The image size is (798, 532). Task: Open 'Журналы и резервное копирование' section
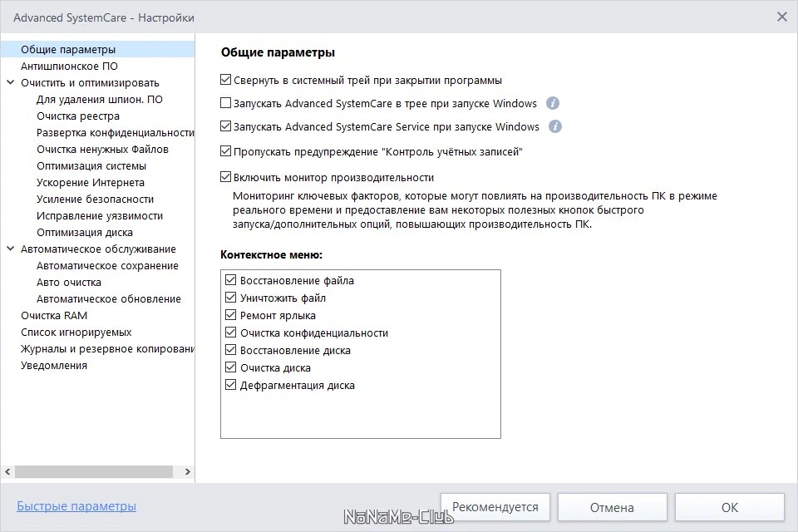coord(107,349)
